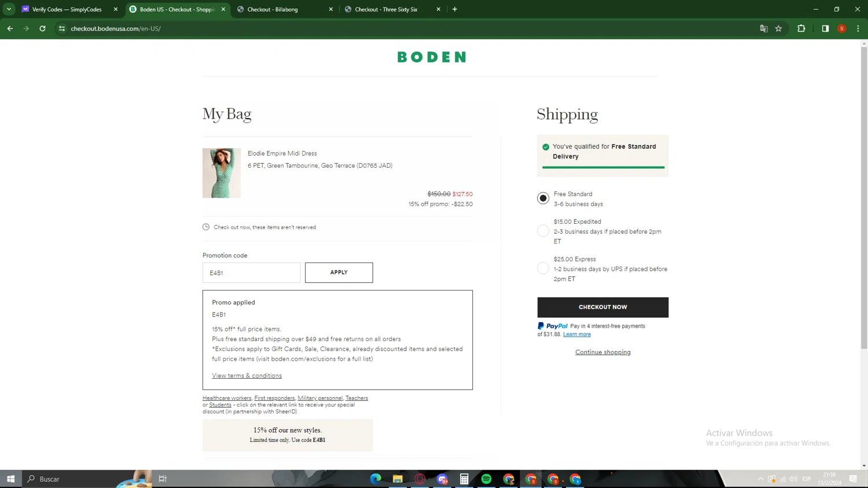Select $15.00 Expedited shipping option
The width and height of the screenshot is (868, 488).
[543, 231]
